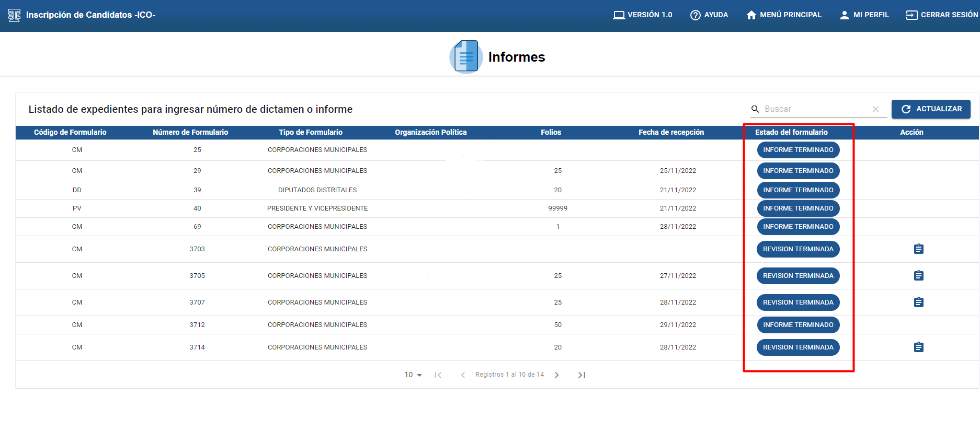
Task: Click Informe Terminado status for form 3712
Action: 798,325
